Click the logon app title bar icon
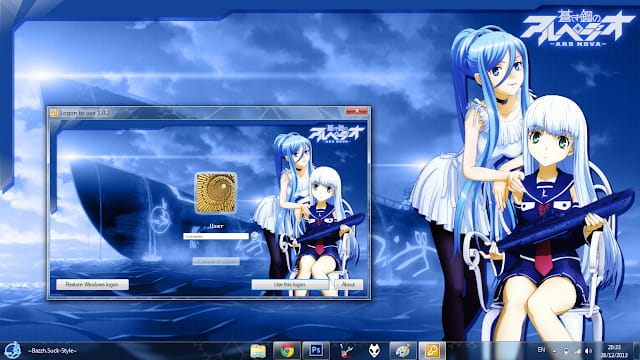The height and width of the screenshot is (360, 640). pyautogui.click(x=53, y=113)
